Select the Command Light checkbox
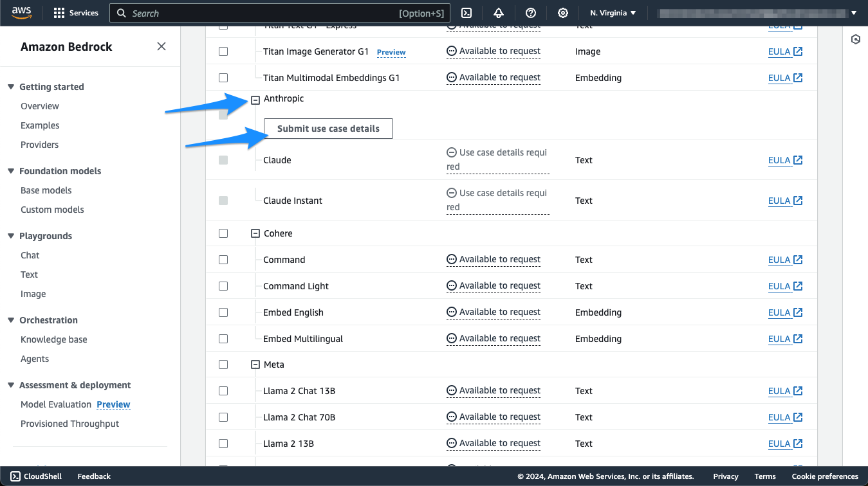The height and width of the screenshot is (486, 868). [x=223, y=286]
